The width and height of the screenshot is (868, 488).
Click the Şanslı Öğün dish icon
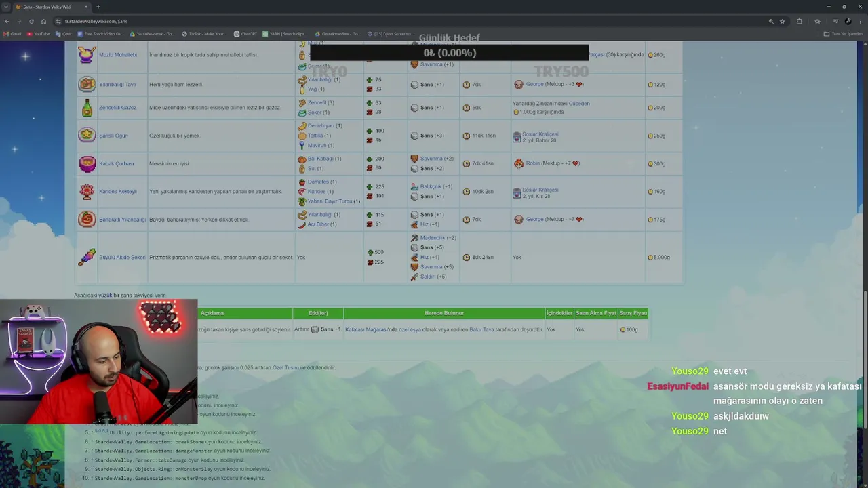point(87,135)
